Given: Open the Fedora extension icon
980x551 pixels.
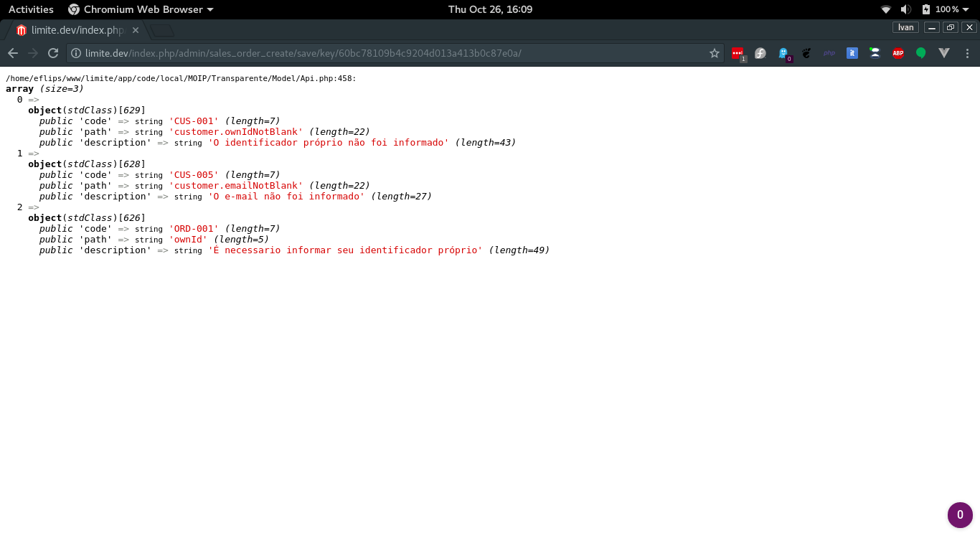Looking at the screenshot, I should point(760,53).
